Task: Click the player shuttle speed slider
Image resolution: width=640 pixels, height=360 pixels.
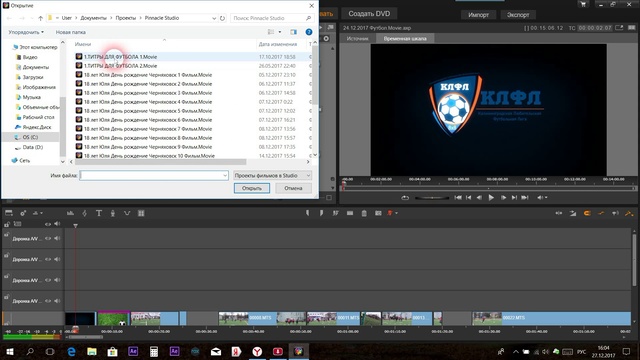Action: [432, 198]
